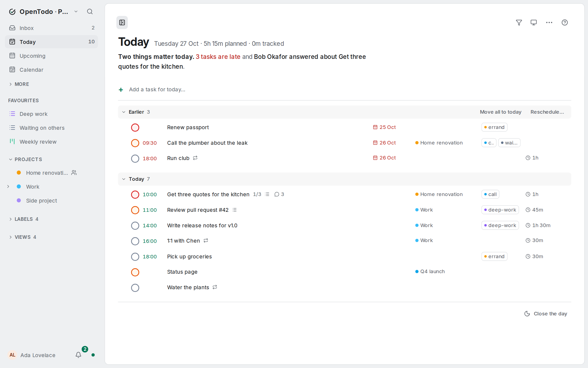588x368 pixels.
Task: Open the Water the plants task
Action: 188,287
